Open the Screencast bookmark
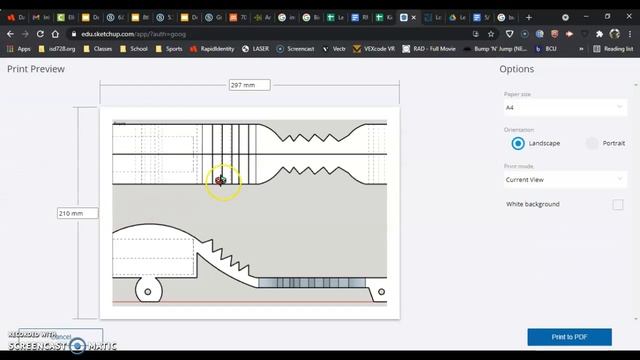 pos(296,49)
